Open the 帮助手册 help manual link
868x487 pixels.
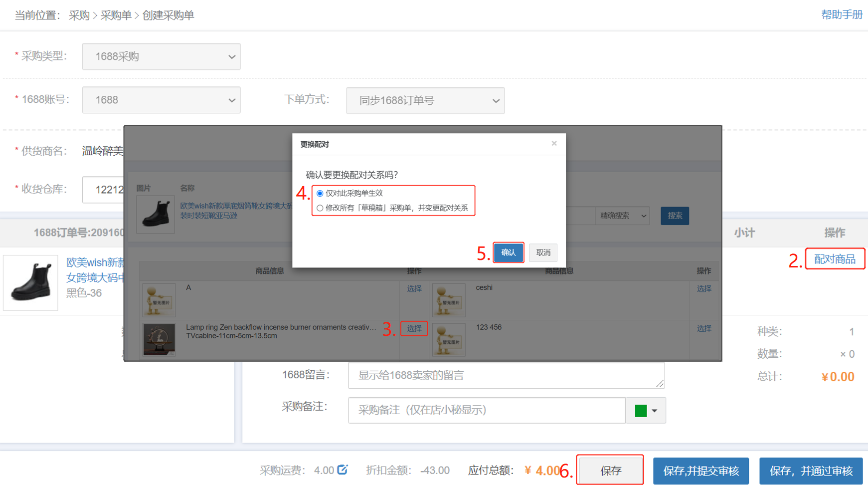coord(842,15)
